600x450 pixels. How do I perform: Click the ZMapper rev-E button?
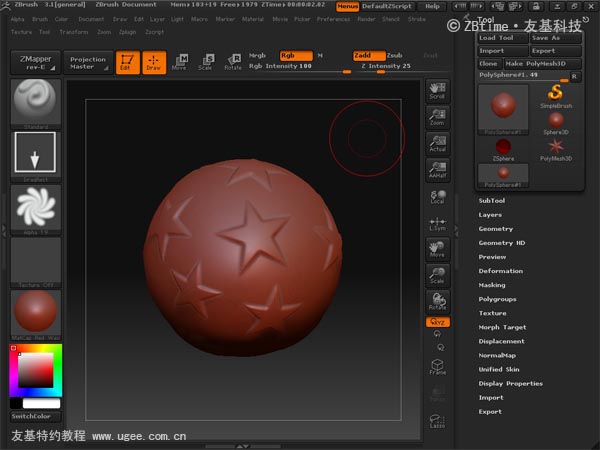36,62
